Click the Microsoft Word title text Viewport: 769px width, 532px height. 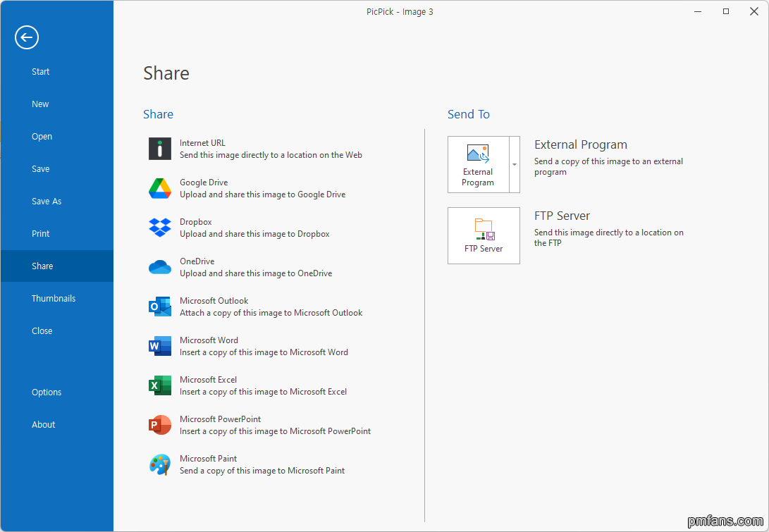tap(209, 340)
